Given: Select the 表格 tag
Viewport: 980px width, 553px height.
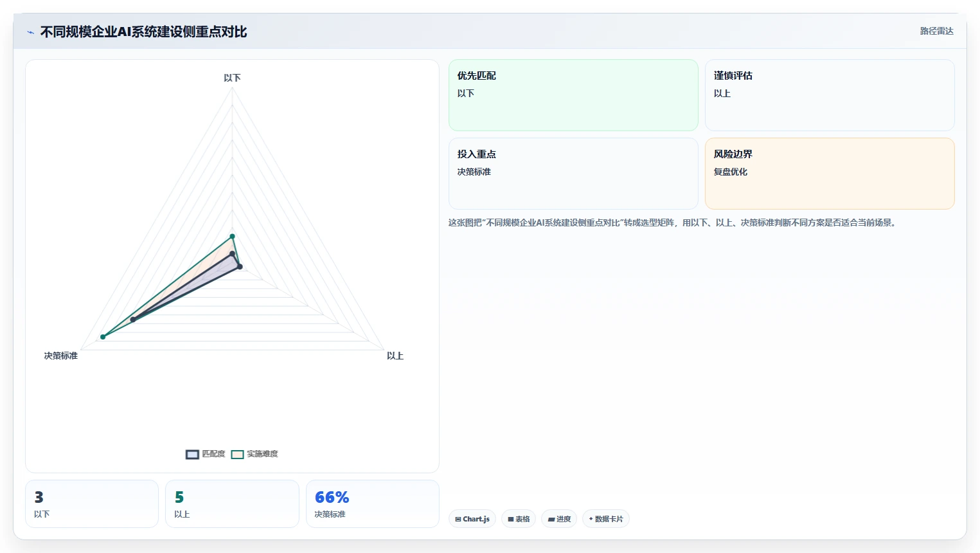Looking at the screenshot, I should [x=519, y=519].
